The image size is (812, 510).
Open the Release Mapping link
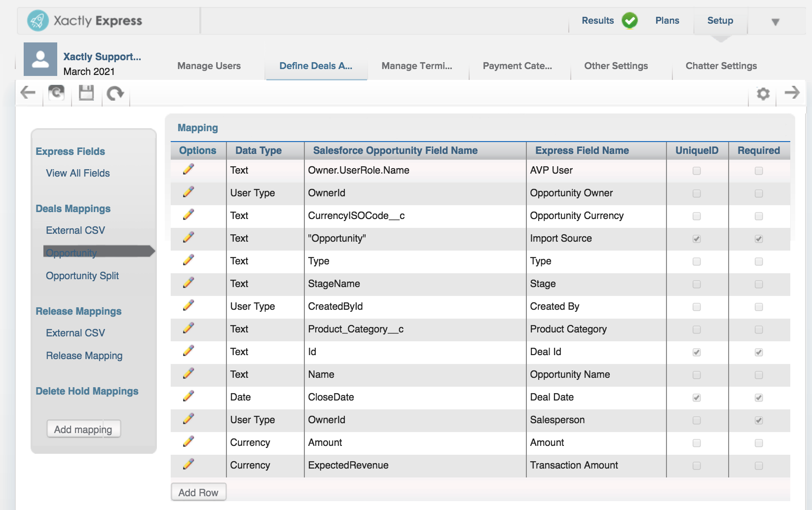coord(84,356)
